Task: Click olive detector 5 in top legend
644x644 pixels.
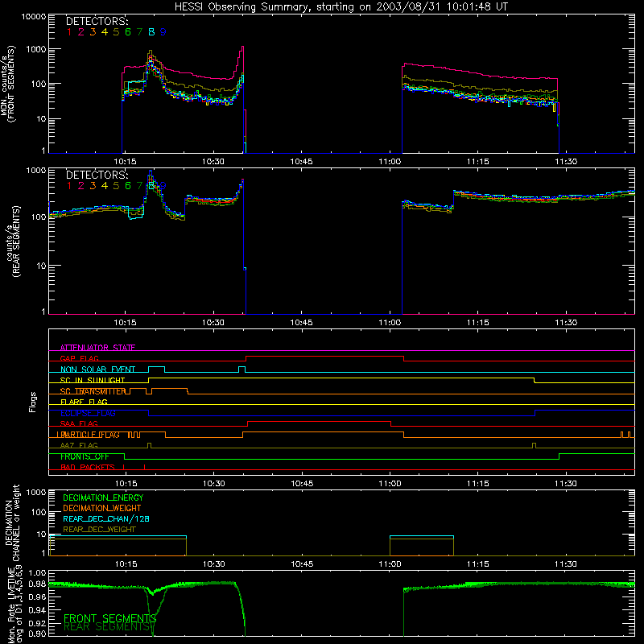Action: tap(116, 31)
